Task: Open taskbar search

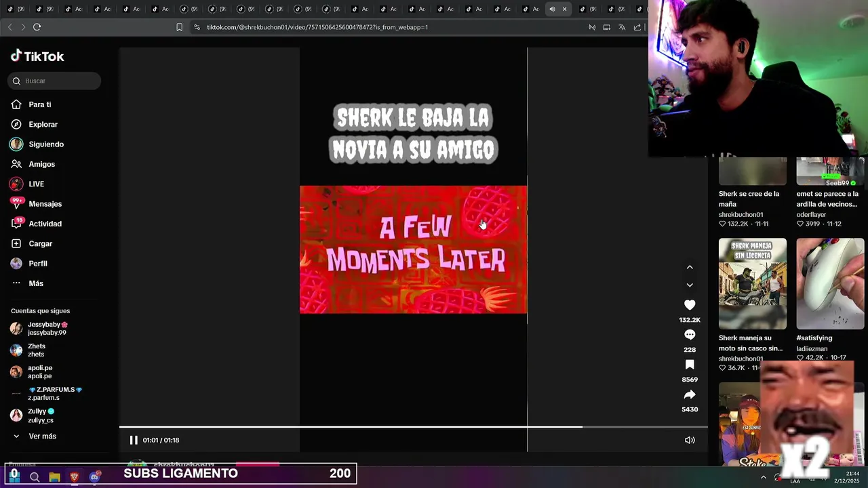Action: click(35, 477)
